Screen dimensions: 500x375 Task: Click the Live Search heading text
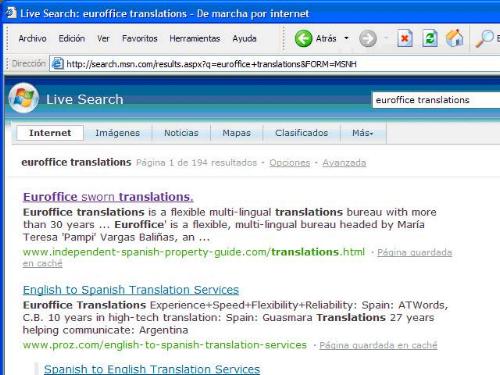[85, 99]
